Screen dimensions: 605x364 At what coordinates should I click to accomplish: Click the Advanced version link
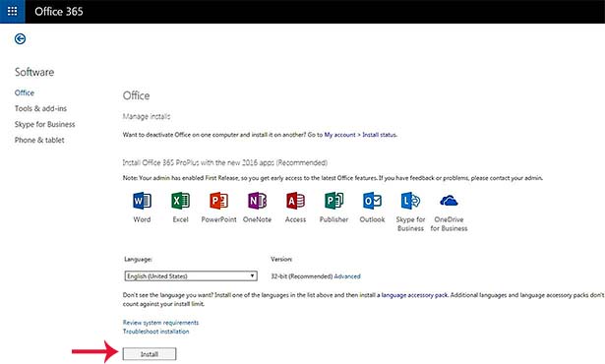pyautogui.click(x=347, y=276)
